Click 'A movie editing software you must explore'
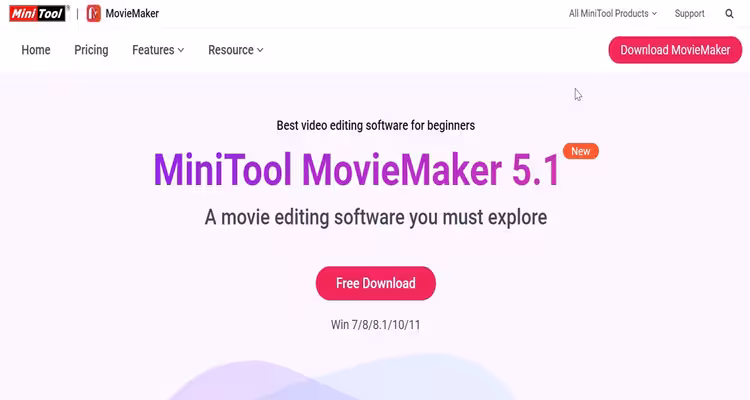Viewport: 750px width, 400px height. click(375, 218)
